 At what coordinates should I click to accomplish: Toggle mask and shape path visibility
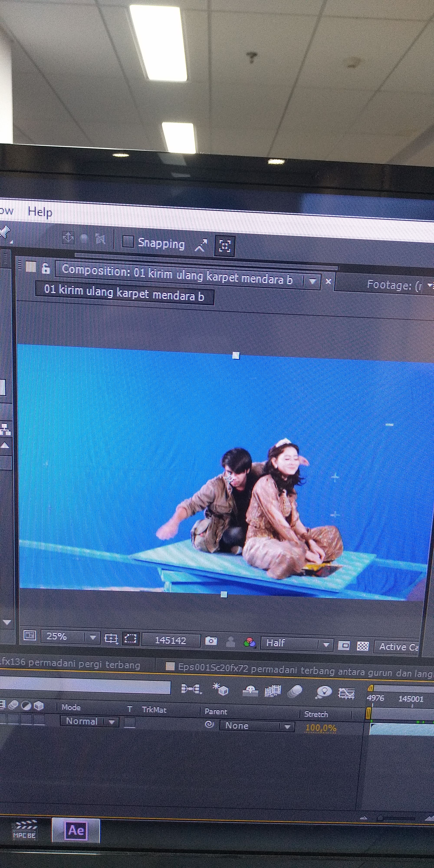(130, 639)
